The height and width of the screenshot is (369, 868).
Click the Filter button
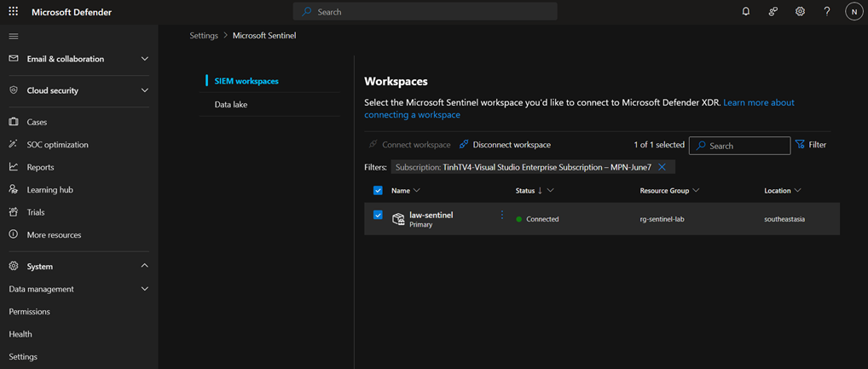811,144
